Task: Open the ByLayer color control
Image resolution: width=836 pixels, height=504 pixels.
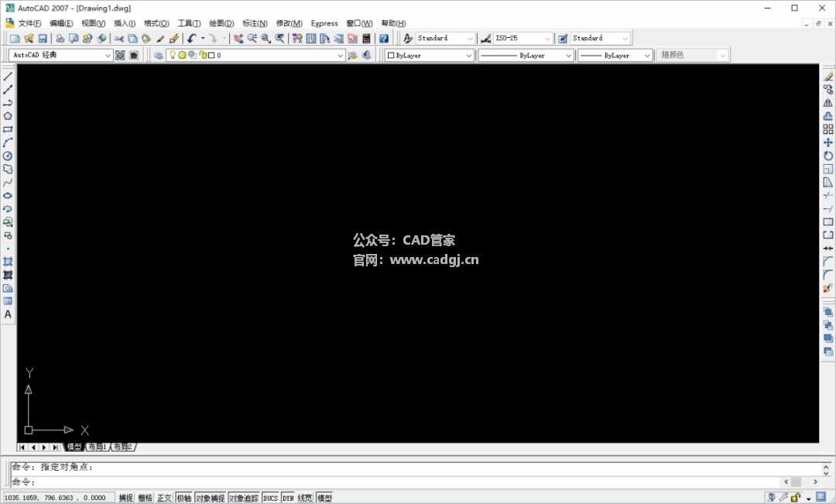Action: pos(429,55)
